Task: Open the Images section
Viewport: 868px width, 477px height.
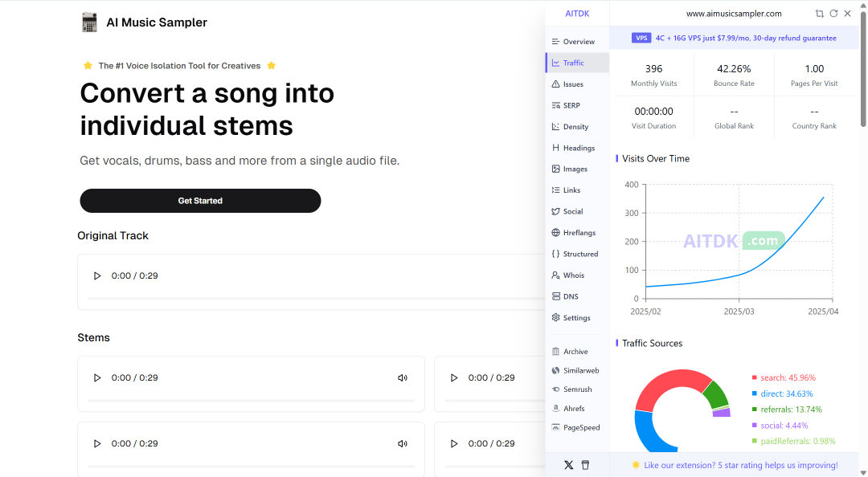Action: (577, 169)
